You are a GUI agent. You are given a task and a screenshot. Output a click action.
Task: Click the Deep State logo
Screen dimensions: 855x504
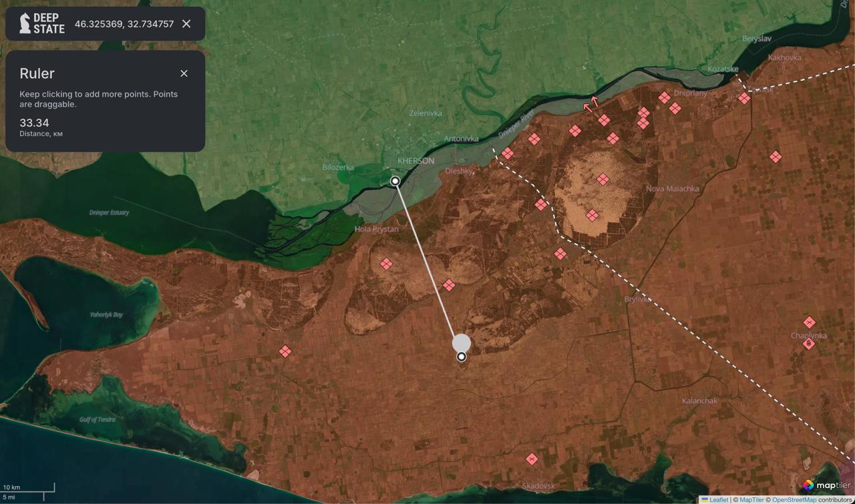(42, 23)
